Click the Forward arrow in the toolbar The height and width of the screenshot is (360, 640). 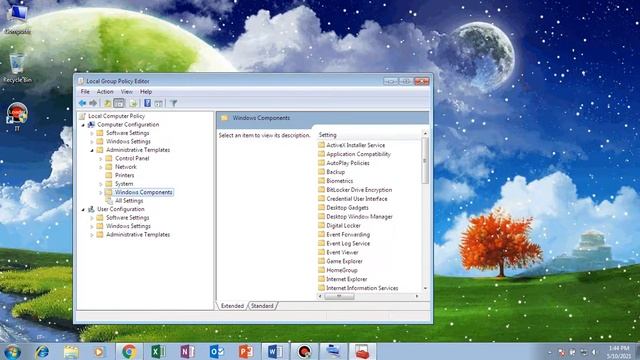click(93, 103)
